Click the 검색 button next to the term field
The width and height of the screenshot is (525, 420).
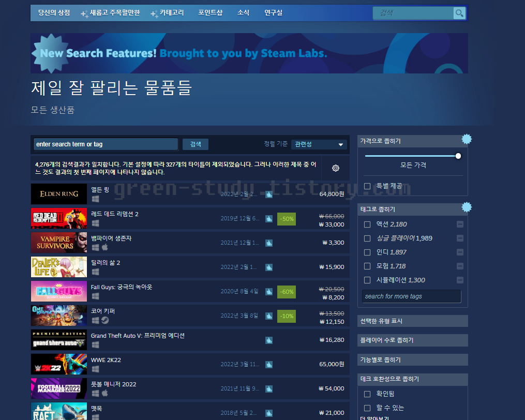[x=196, y=144]
